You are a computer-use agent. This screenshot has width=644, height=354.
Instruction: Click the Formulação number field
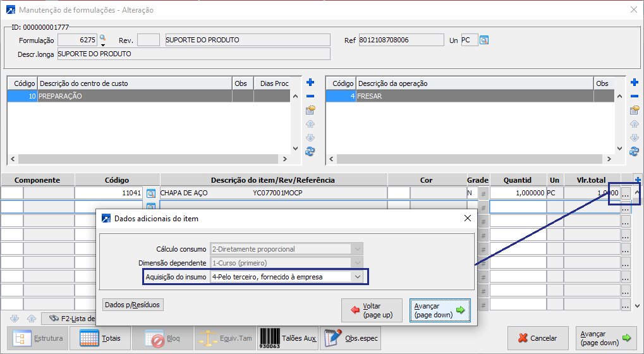[x=77, y=40]
